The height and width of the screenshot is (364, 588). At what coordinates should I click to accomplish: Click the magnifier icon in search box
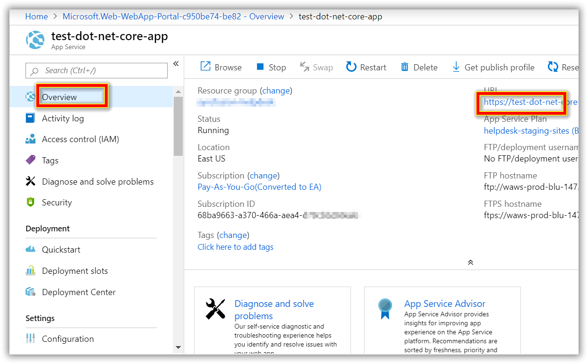[x=34, y=71]
